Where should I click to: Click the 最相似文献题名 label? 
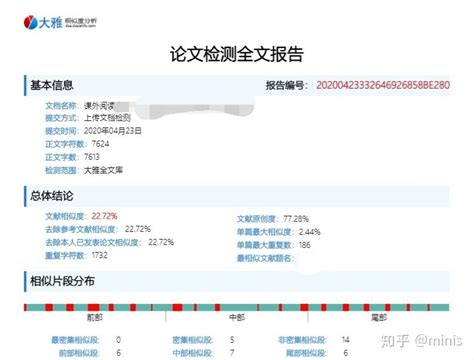tap(266, 258)
